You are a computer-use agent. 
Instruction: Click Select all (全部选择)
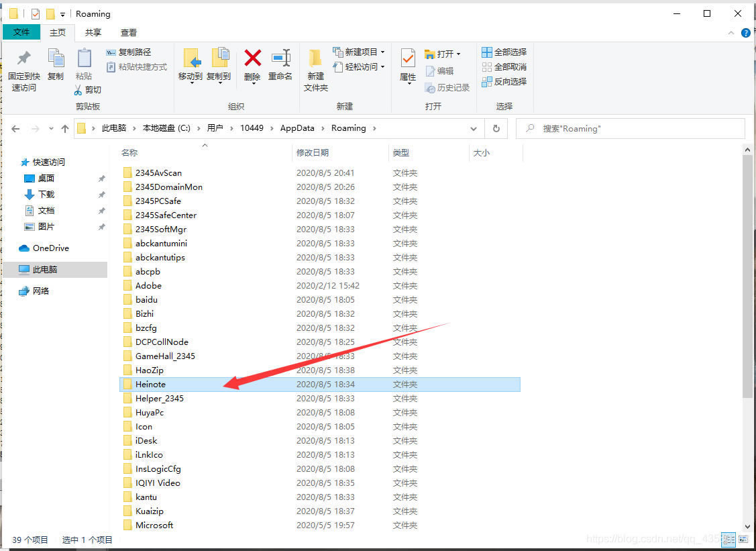504,52
